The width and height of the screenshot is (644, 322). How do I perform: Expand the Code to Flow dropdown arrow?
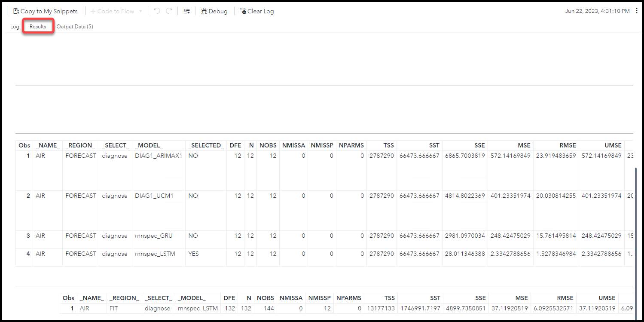(140, 12)
